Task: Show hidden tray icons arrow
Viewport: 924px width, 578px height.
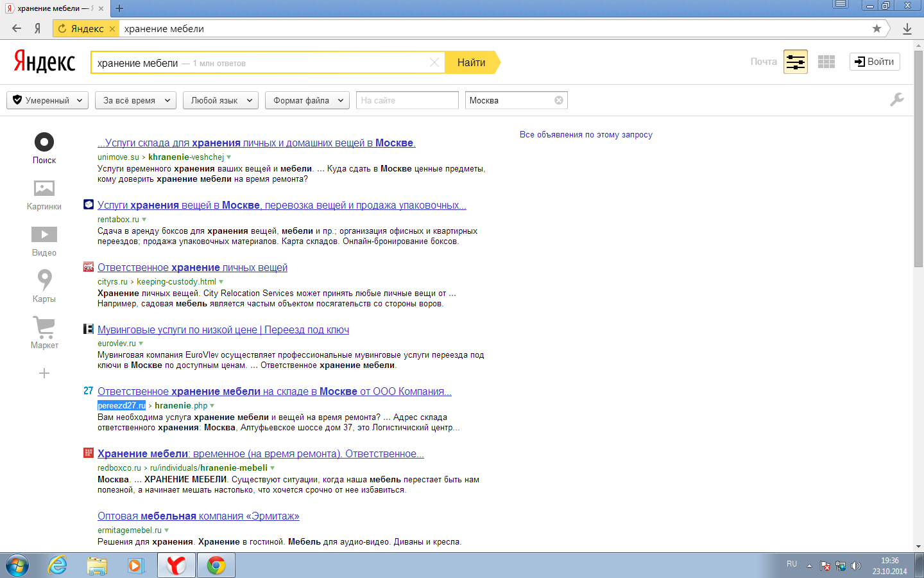Action: coord(809,566)
